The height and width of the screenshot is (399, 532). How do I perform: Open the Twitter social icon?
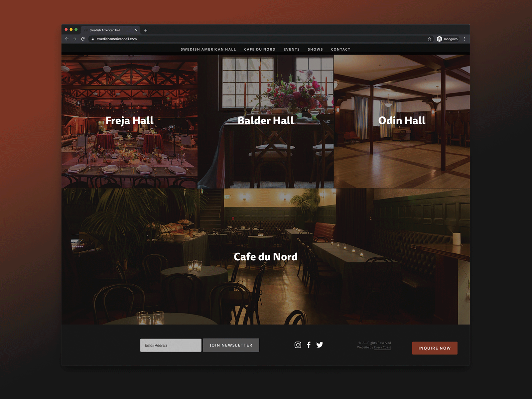pos(320,345)
